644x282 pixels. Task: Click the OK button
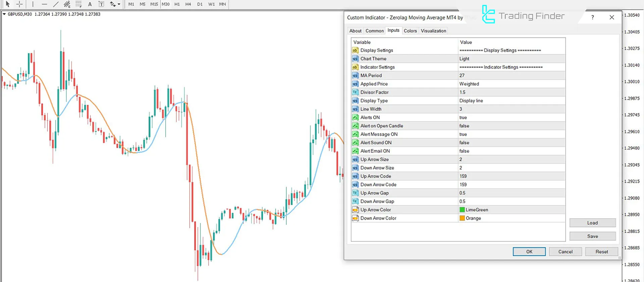(x=529, y=252)
